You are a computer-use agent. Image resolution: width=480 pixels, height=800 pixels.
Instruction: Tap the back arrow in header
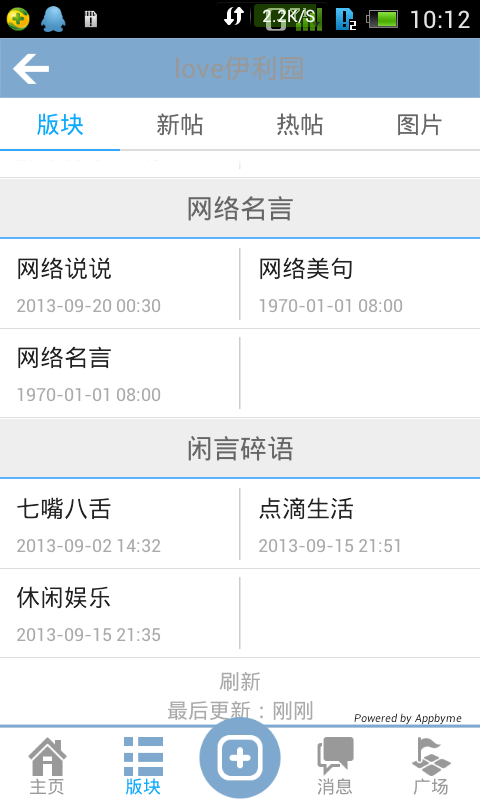point(31,68)
